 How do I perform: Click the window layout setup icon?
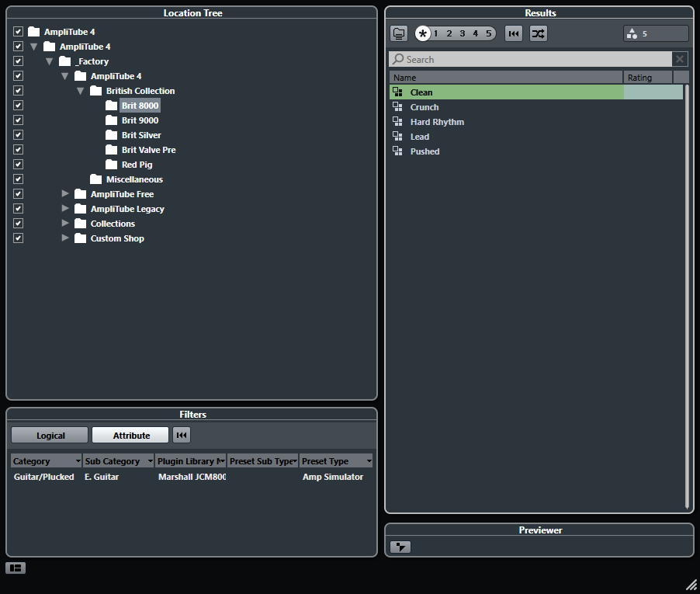tap(16, 568)
